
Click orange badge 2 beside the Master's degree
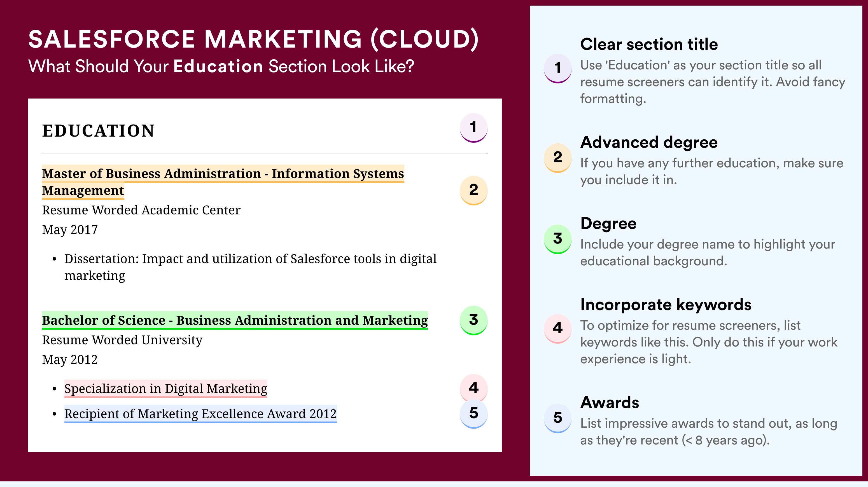473,190
